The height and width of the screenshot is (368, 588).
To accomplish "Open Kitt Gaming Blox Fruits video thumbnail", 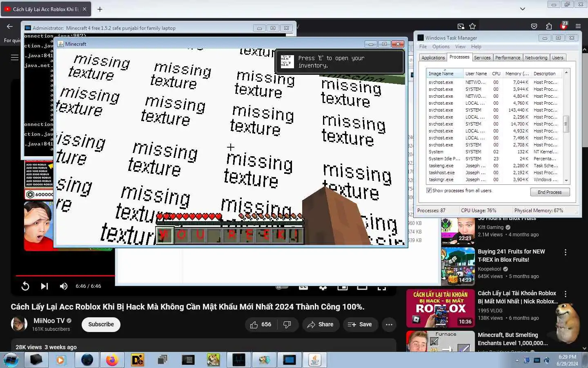I will (458, 230).
